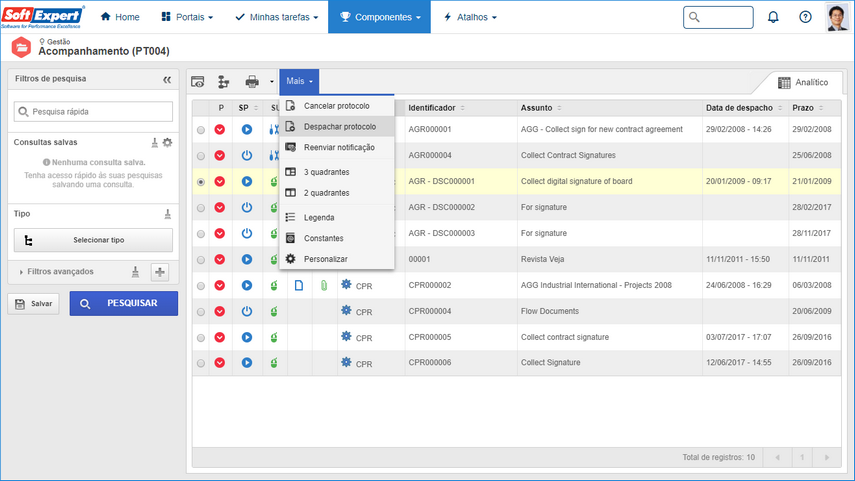Click the power status icon in CPR000004 row
Image resolution: width=855 pixels, height=481 pixels.
[x=247, y=311]
